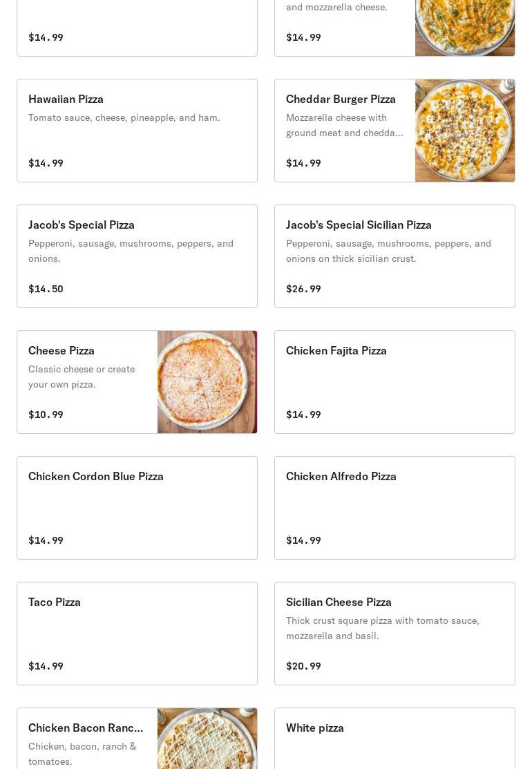The image size is (532, 769).
Task: Select the Cheddar Burger Pizza title
Action: [341, 99]
